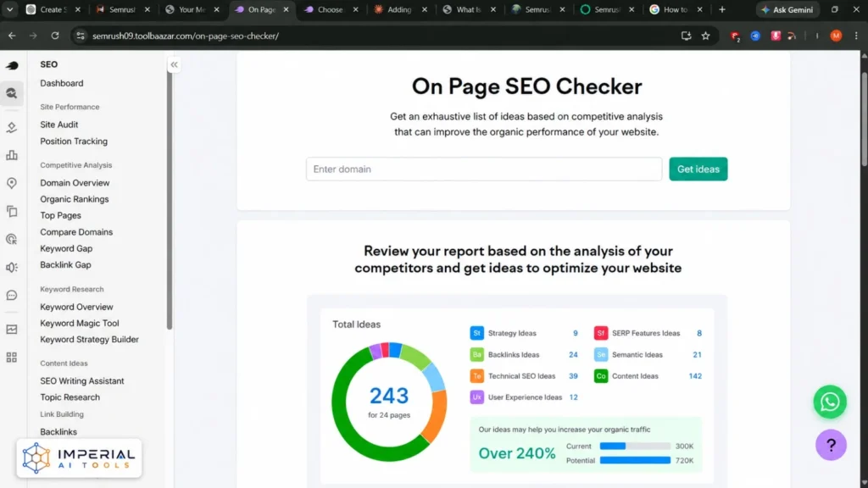Click the site information icon in address bar
This screenshot has width=868, height=488.
[81, 36]
